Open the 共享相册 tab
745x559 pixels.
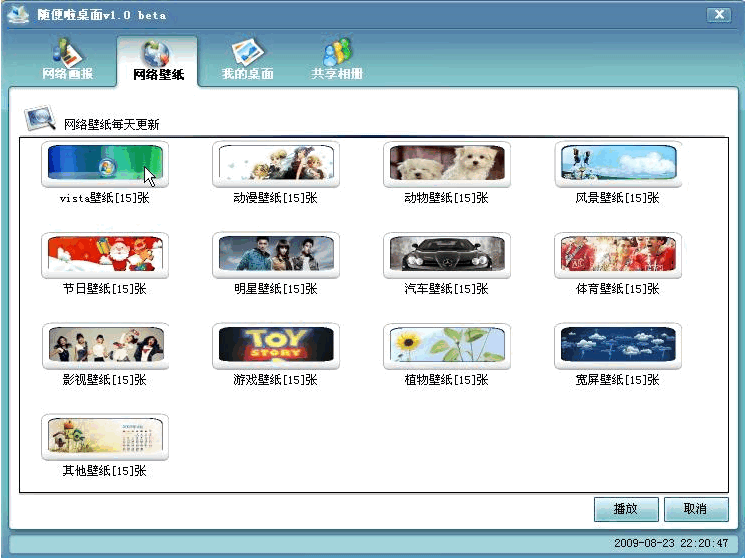[337, 60]
